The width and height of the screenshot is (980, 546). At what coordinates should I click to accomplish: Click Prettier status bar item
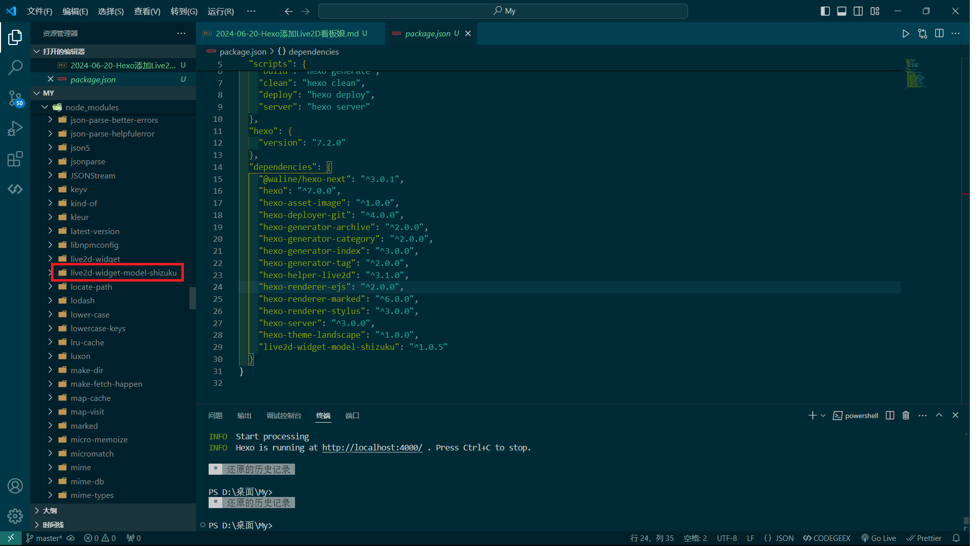point(924,538)
